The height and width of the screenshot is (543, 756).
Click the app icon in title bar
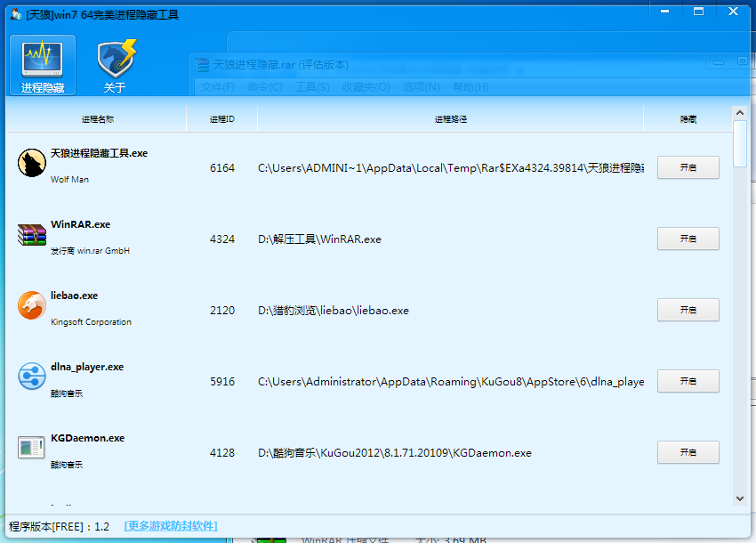click(16, 14)
